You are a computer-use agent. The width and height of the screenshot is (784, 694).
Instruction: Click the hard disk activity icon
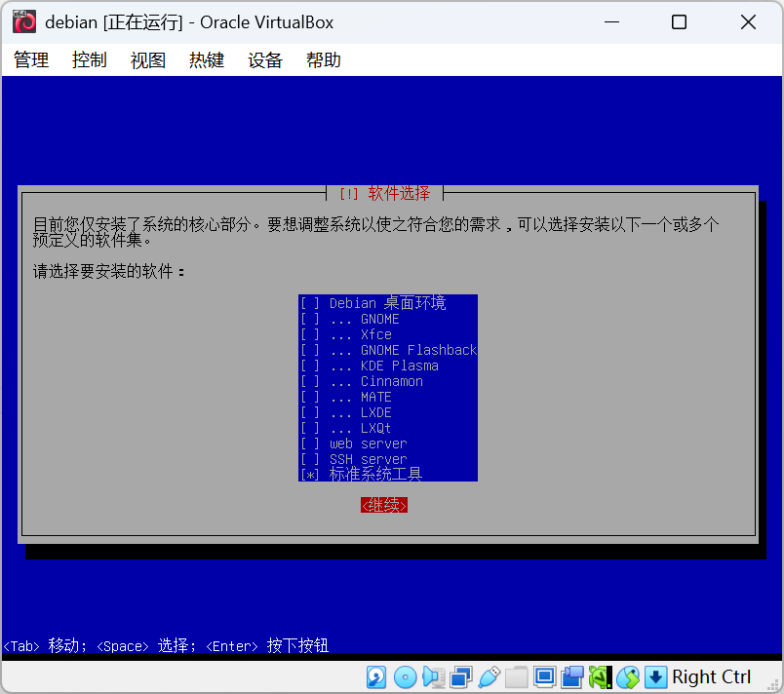point(376,677)
